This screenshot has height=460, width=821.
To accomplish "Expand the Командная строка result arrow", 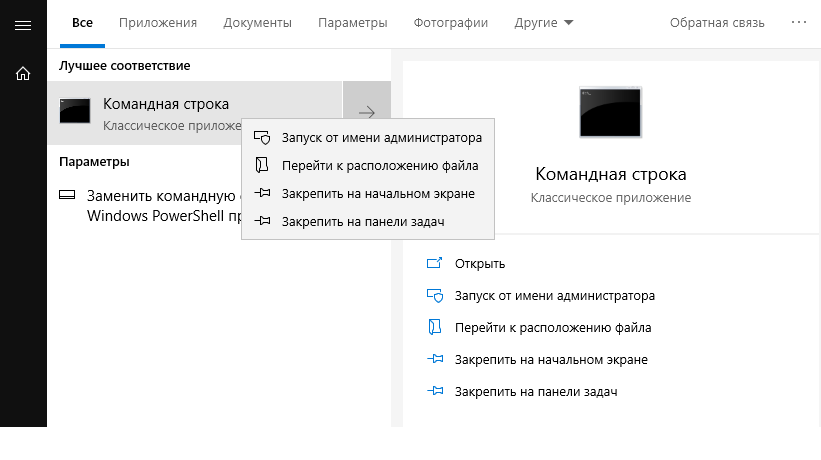I will (367, 112).
